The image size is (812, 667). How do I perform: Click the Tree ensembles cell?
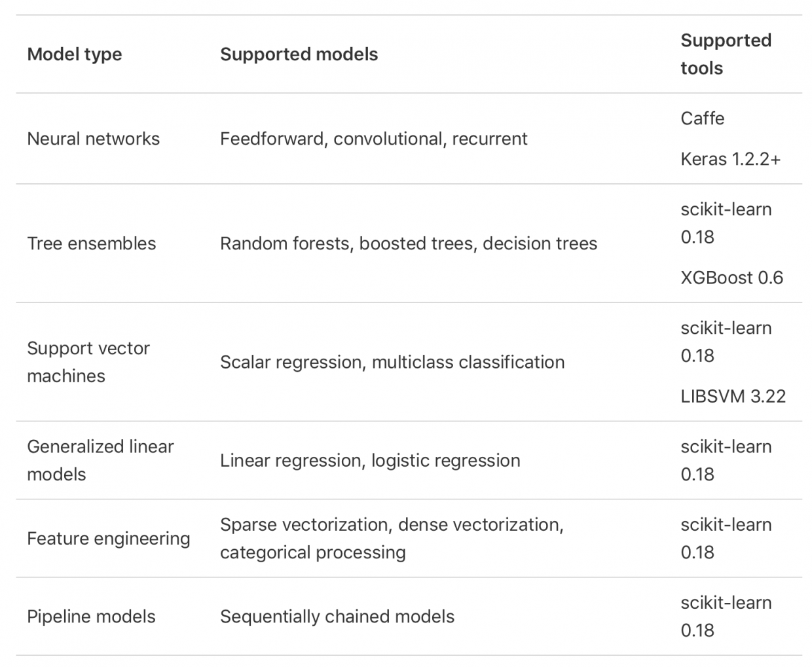pos(91,243)
